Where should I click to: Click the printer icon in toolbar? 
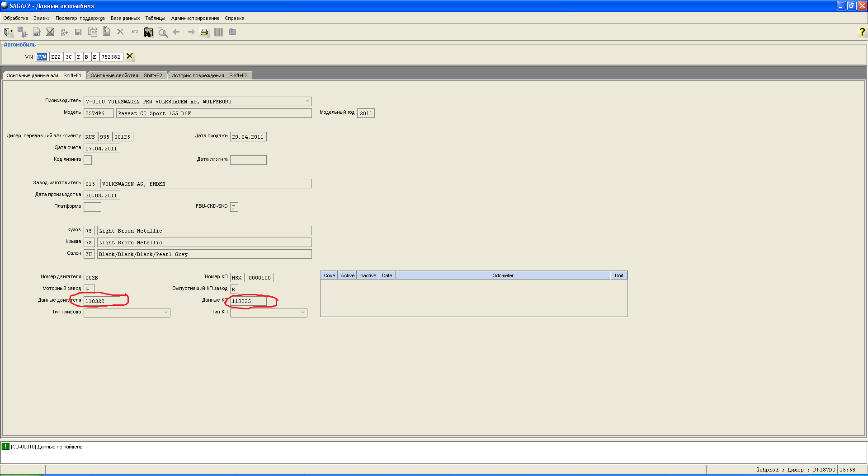[x=204, y=32]
